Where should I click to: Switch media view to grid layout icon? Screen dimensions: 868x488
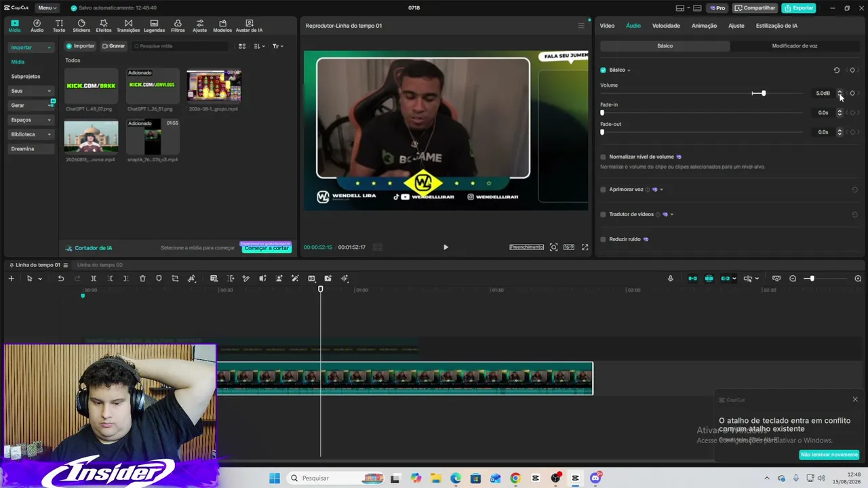[x=242, y=46]
